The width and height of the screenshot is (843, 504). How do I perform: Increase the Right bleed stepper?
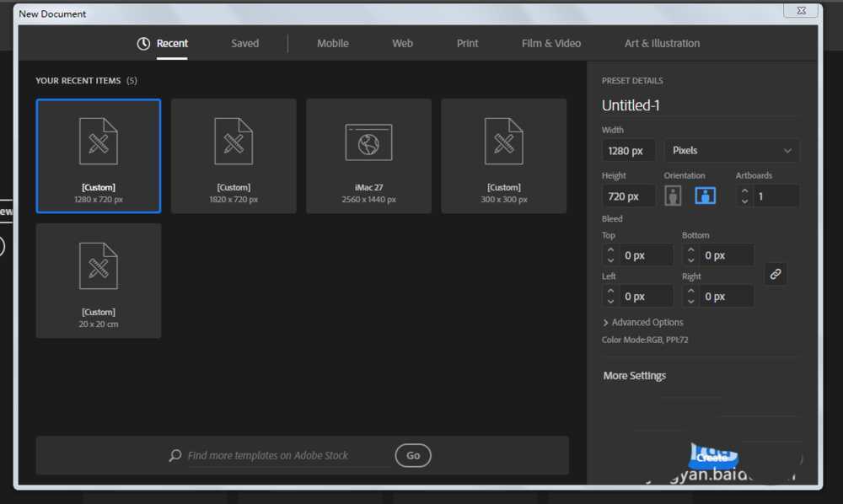(x=691, y=292)
